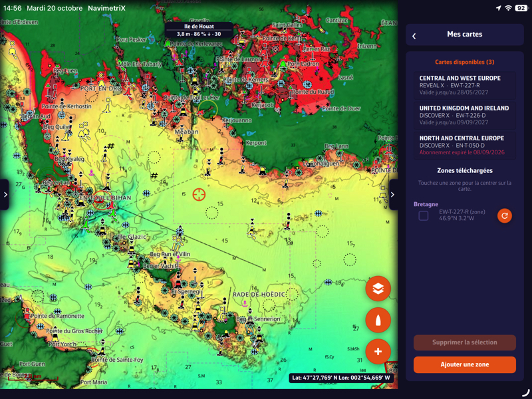Click Supprimer la sélection button
532x399 pixels.
pyautogui.click(x=464, y=342)
